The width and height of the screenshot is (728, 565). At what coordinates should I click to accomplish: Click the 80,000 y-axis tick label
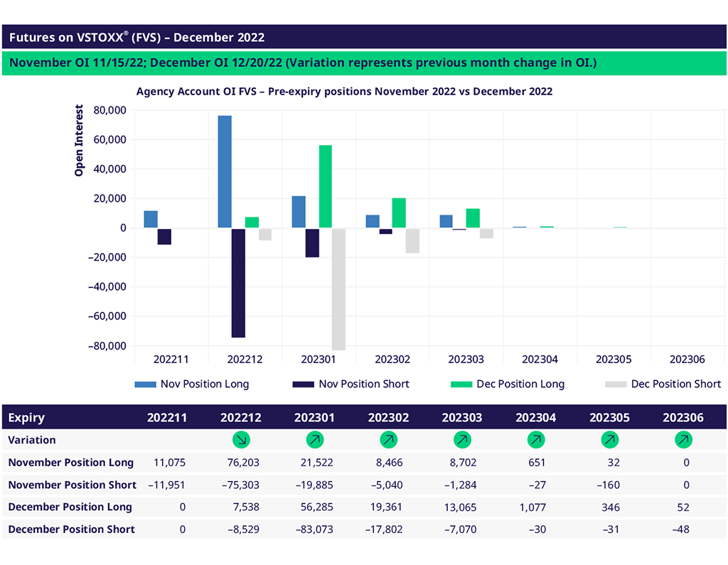pyautogui.click(x=109, y=110)
